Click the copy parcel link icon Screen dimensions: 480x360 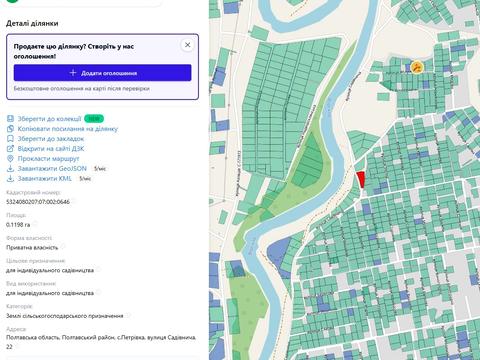click(10, 129)
